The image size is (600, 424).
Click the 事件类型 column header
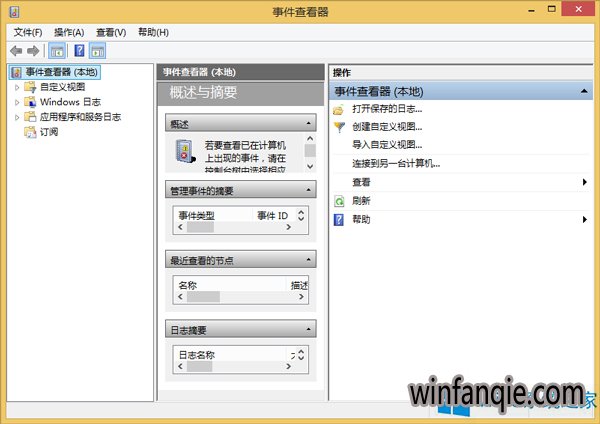(196, 216)
